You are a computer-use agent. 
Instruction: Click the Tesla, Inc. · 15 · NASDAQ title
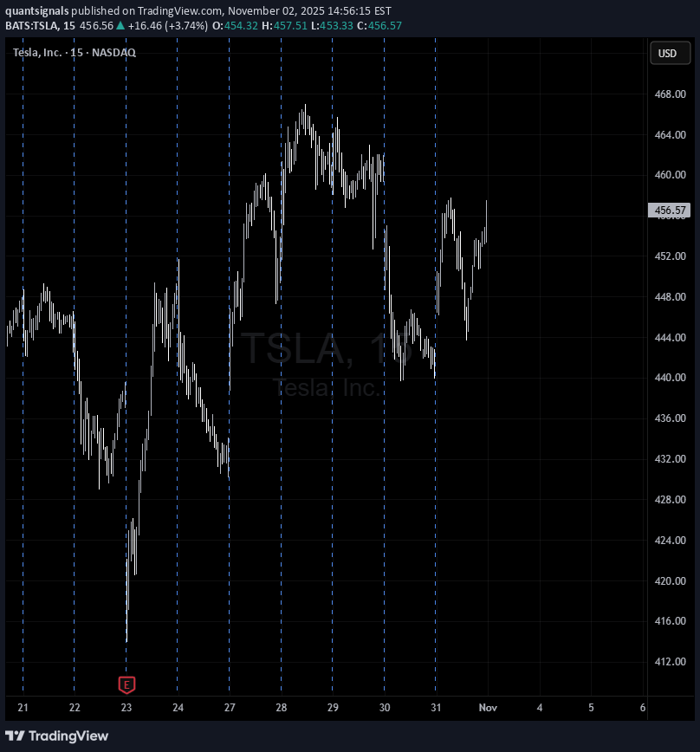(x=75, y=52)
